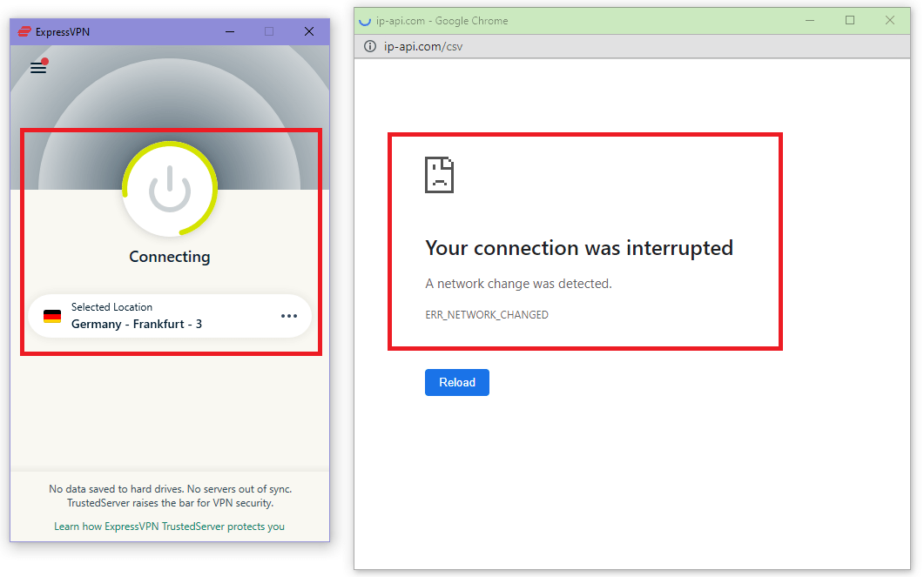Click the German flag icon
The image size is (924, 577).
[x=52, y=316]
